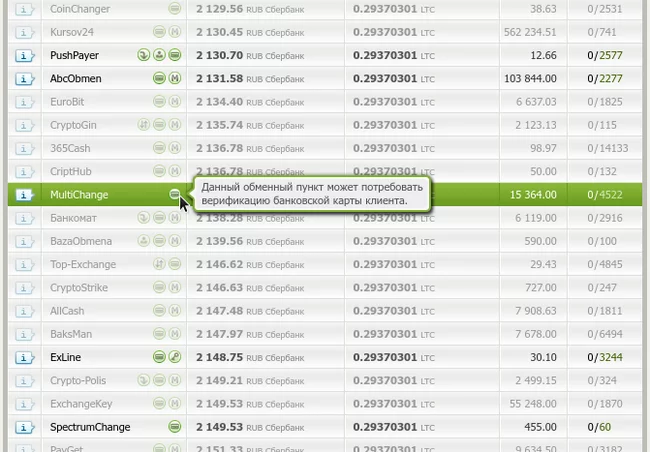Open info icon for CoinChanger row
This screenshot has width=650, height=452.
point(24,9)
